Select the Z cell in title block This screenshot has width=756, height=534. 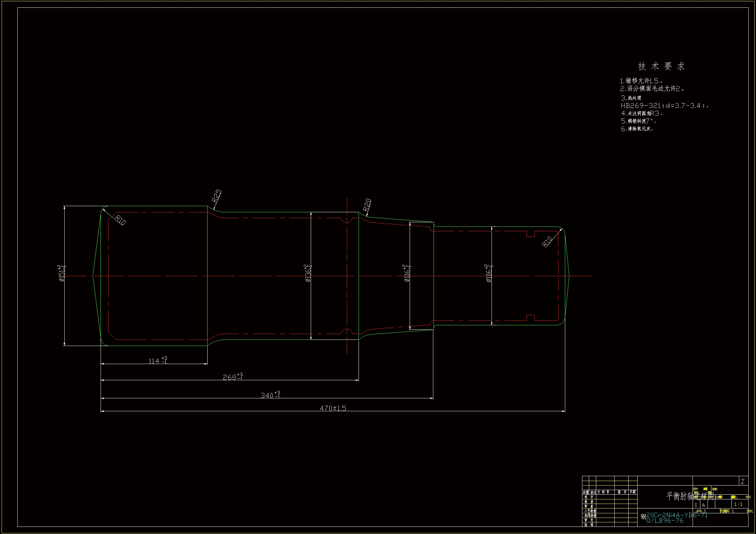[742, 481]
